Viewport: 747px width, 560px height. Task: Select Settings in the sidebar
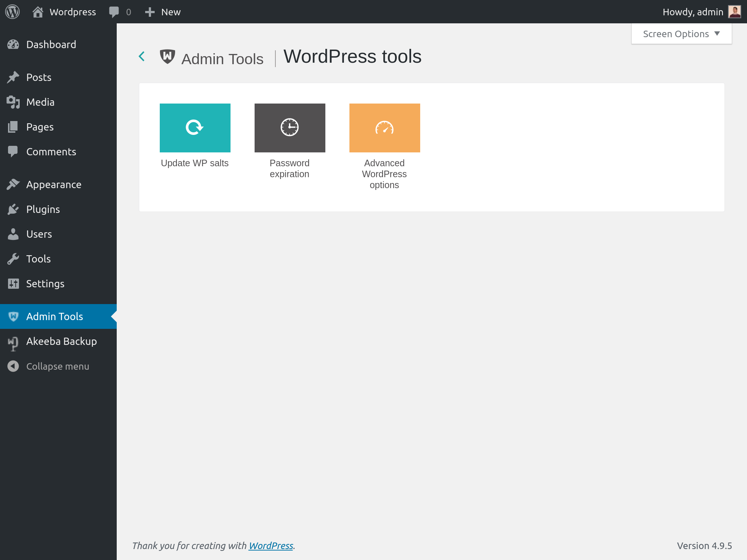pyautogui.click(x=45, y=284)
